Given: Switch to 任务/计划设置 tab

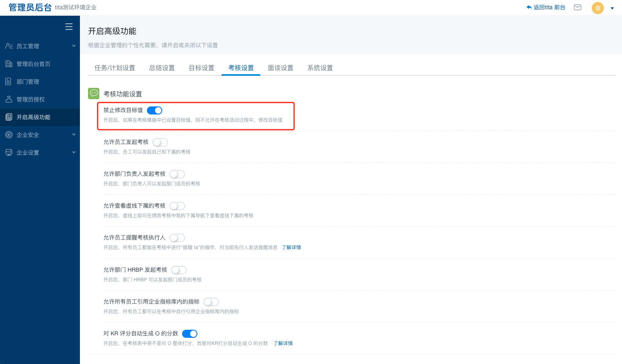Looking at the screenshot, I should click(x=115, y=68).
